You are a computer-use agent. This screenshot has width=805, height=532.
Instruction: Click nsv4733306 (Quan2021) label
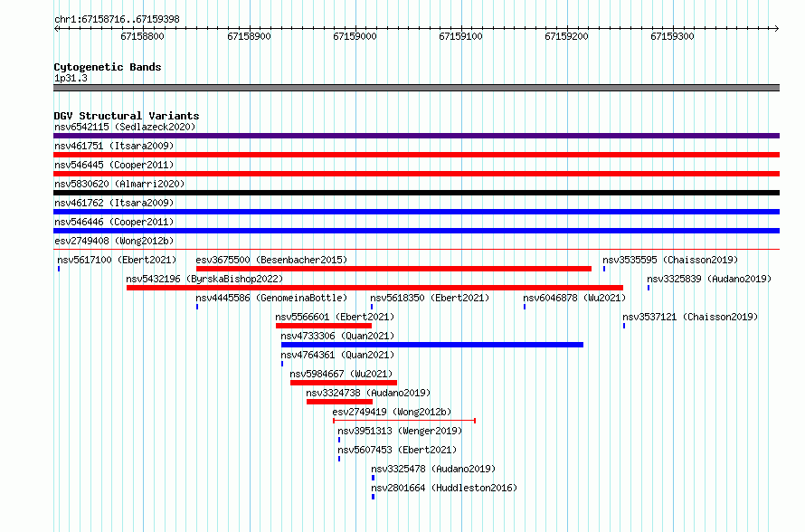point(337,336)
